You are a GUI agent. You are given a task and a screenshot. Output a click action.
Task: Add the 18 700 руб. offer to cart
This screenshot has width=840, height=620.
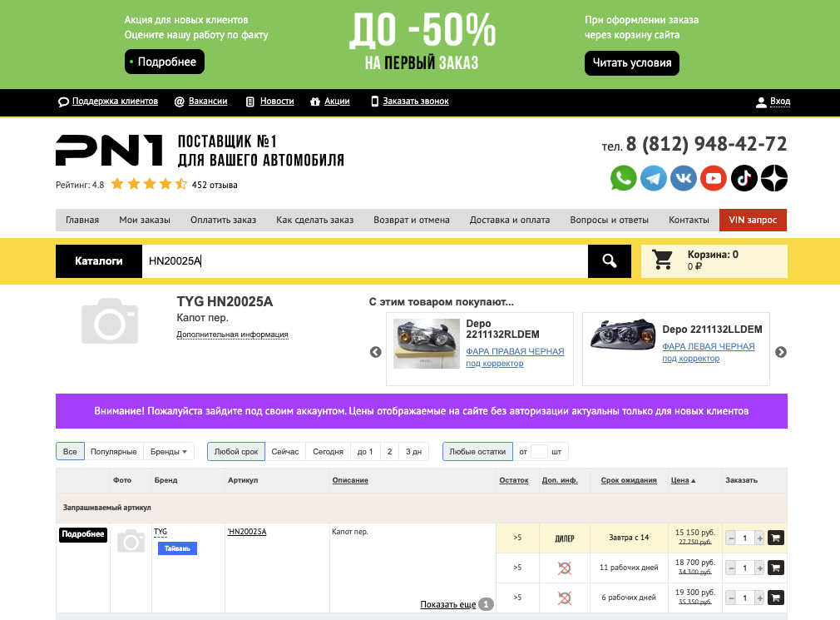tap(776, 568)
